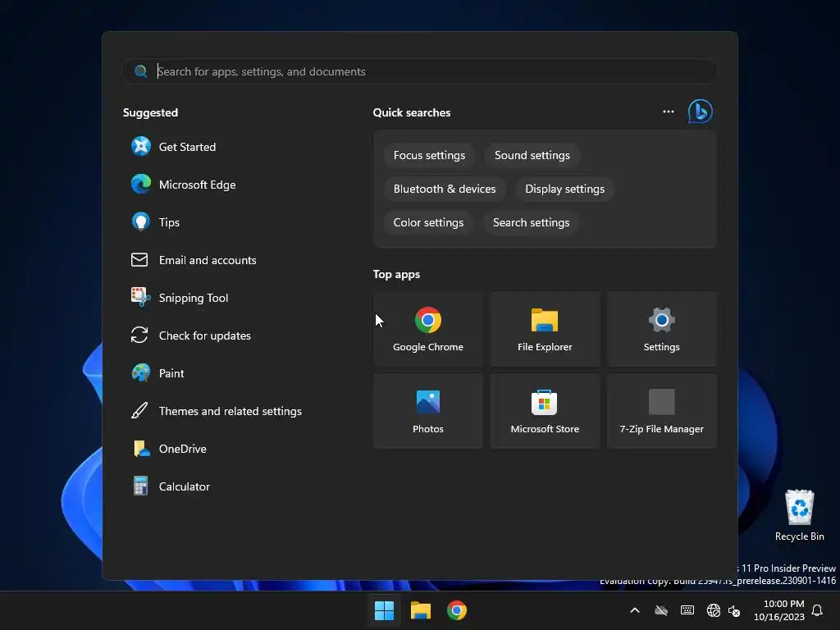Screen dimensions: 840x630
Task: Open File Explorer tile in Top apps
Action: [x=545, y=329]
